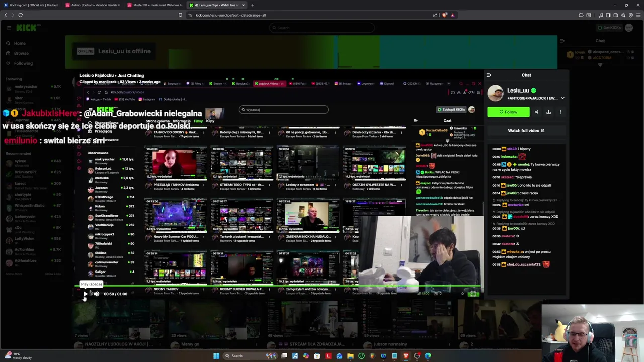
Task: Bookmark this page with the bookmark icon
Action: pyautogui.click(x=180, y=15)
